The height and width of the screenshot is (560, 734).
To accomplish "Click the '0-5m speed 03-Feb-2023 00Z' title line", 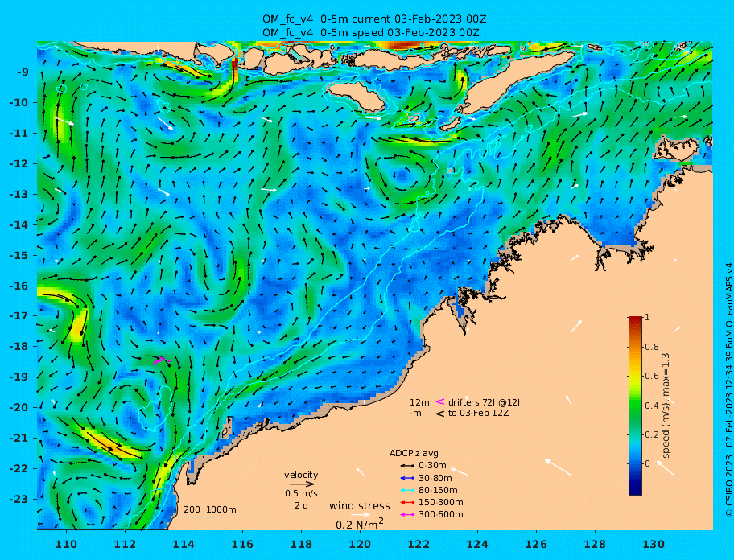I will [369, 33].
